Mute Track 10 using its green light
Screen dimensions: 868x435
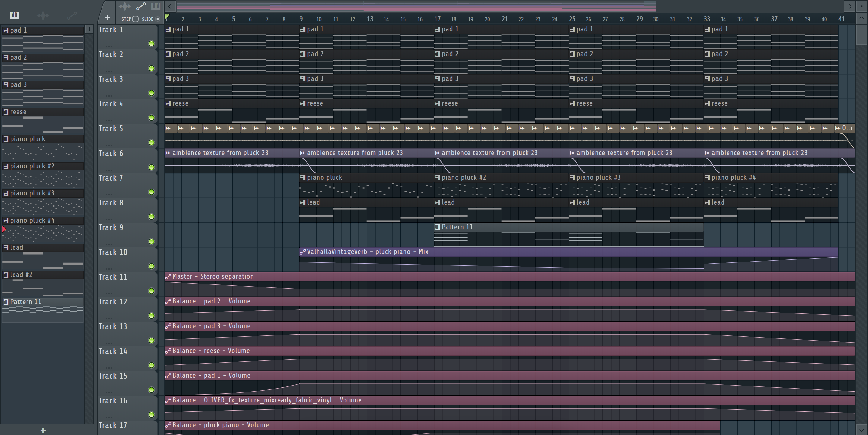click(151, 266)
